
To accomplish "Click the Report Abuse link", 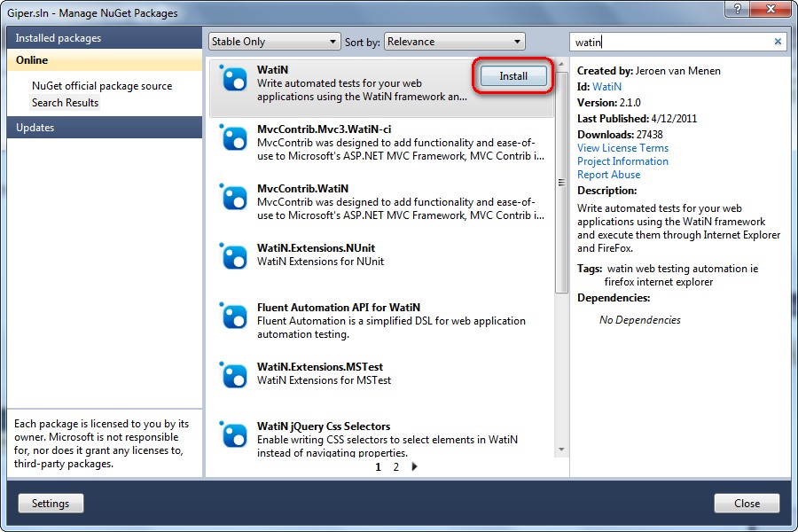I will pos(608,175).
